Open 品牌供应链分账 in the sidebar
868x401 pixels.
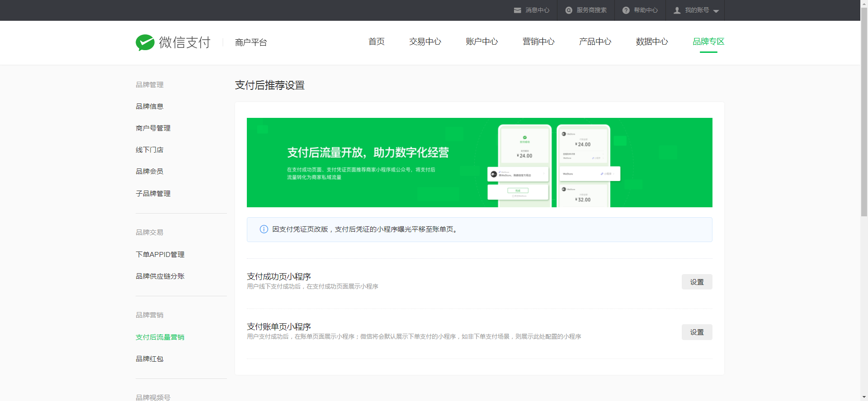(x=160, y=276)
